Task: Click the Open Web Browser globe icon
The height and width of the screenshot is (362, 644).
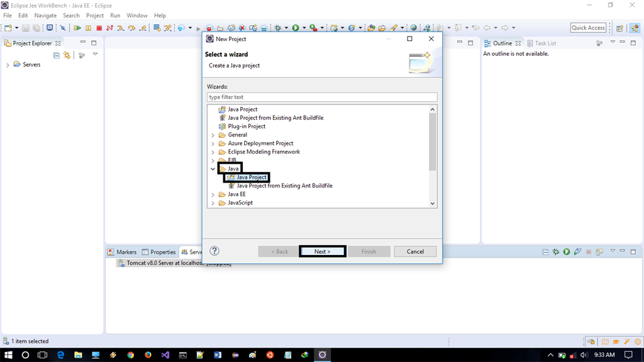Action: click(x=414, y=28)
